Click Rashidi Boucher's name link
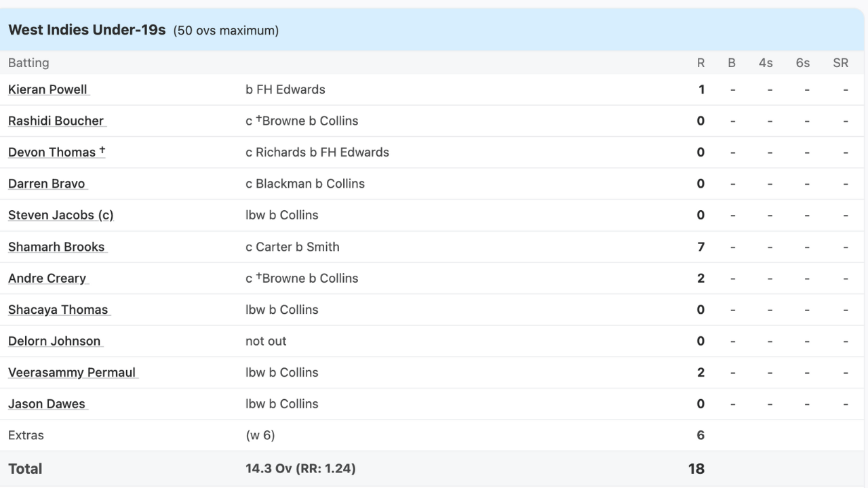Screen dimensions: 868x488 (x=56, y=121)
